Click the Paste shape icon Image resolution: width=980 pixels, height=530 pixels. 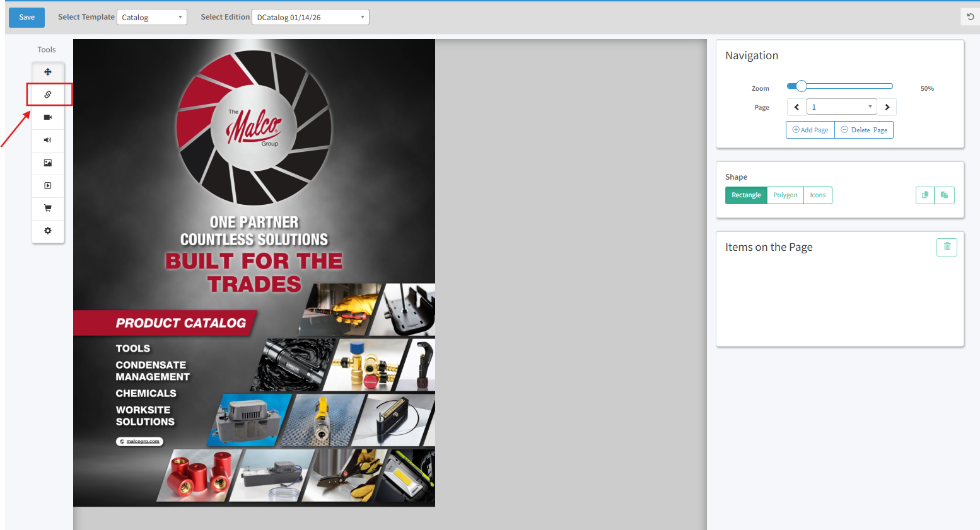point(945,195)
